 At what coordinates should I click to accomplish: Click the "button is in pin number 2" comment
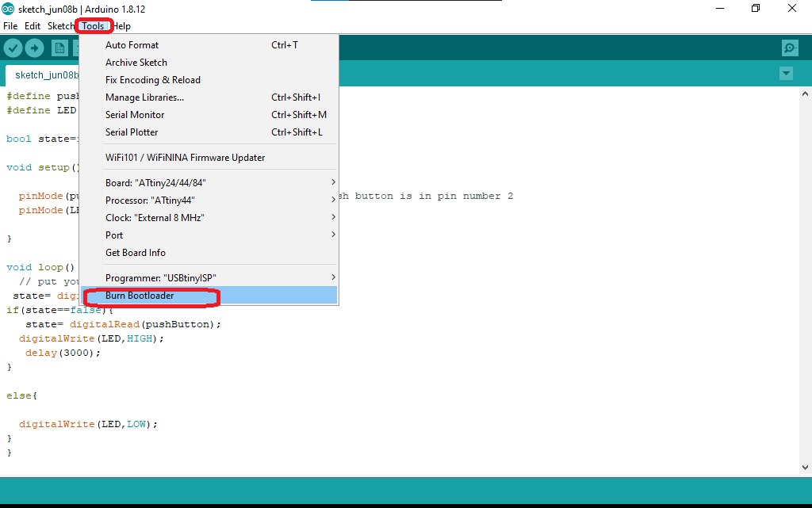(434, 196)
